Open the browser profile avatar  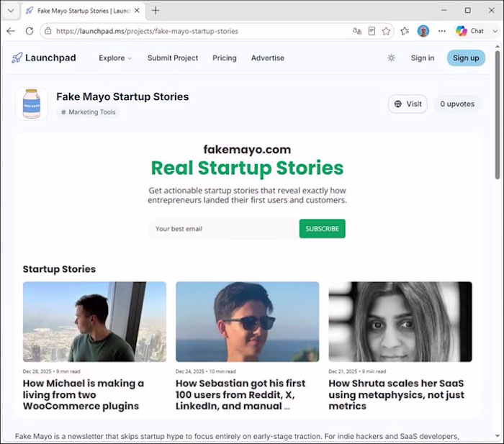coord(423,31)
